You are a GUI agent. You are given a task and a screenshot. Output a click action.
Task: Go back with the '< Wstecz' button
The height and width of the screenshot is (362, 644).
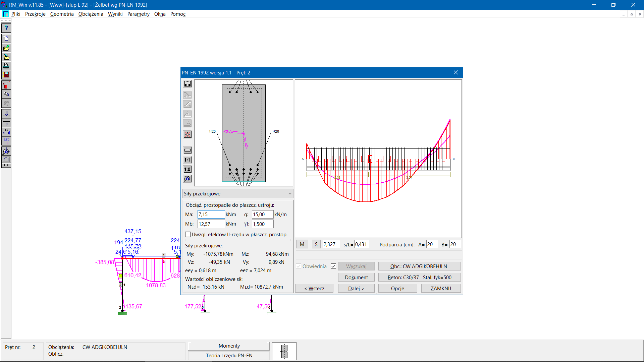pyautogui.click(x=314, y=288)
